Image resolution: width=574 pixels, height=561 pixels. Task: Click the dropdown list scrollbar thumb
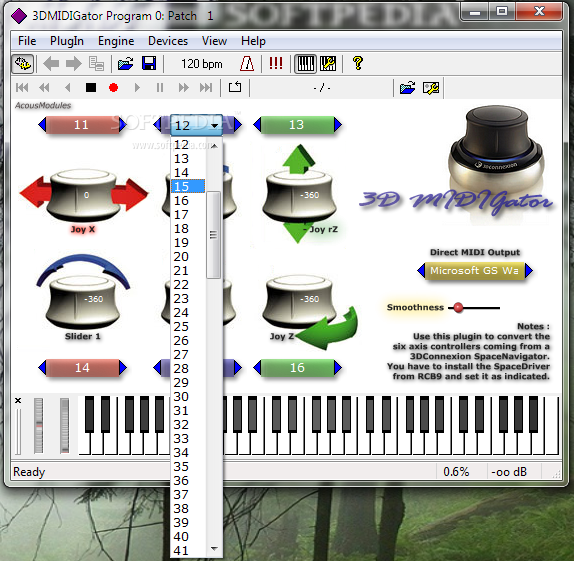click(213, 235)
